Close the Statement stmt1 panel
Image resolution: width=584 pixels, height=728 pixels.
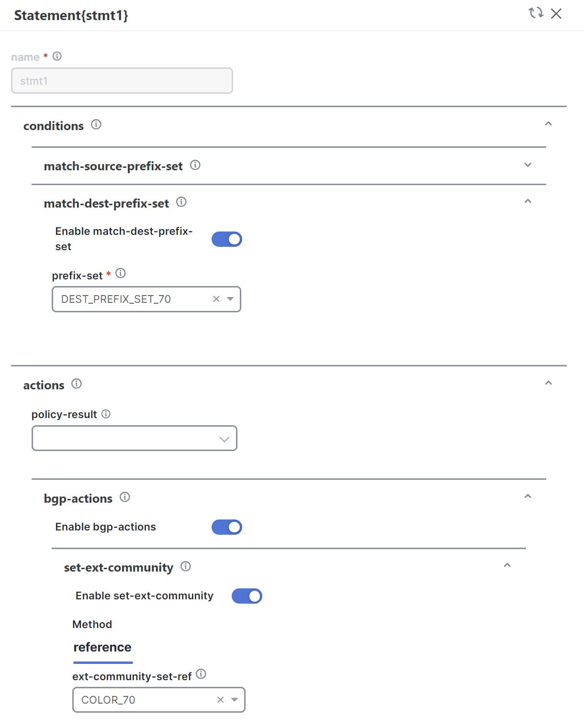click(x=556, y=13)
